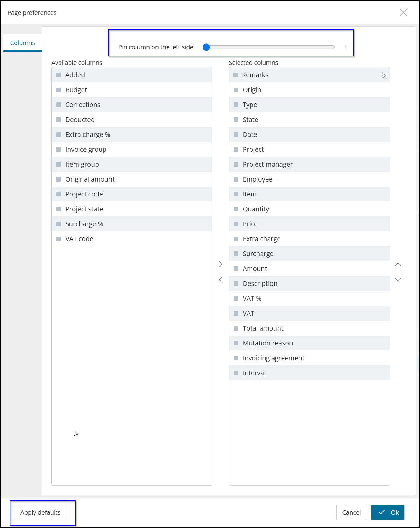Move selected column up in order

coord(398,264)
